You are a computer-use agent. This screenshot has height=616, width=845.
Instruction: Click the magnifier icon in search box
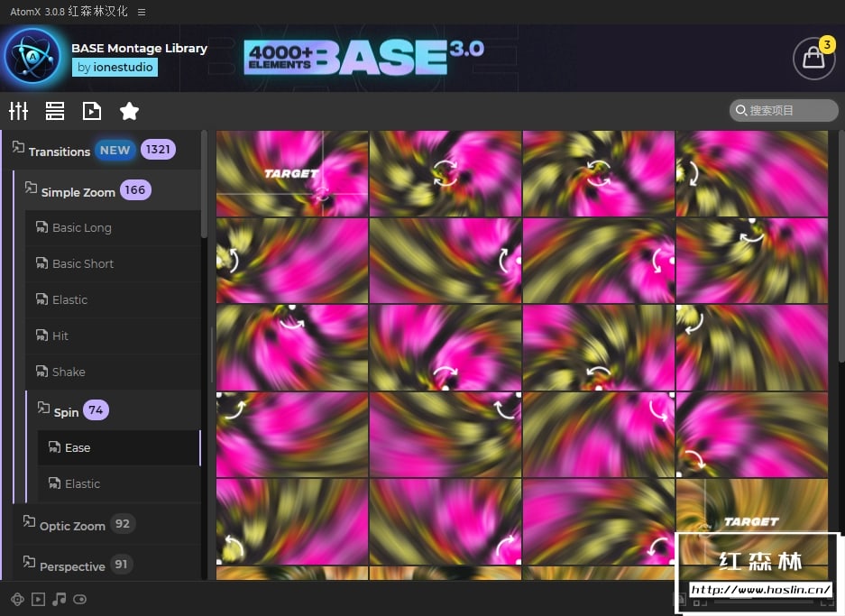741,110
